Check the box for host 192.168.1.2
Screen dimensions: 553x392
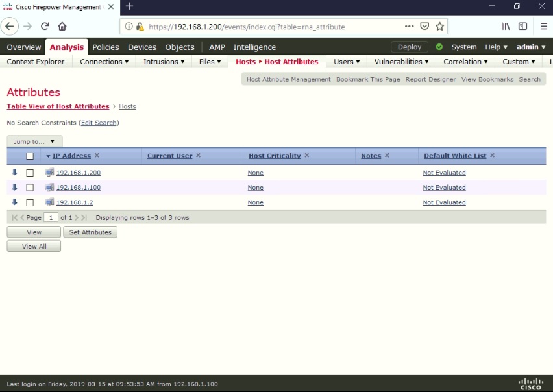30,202
